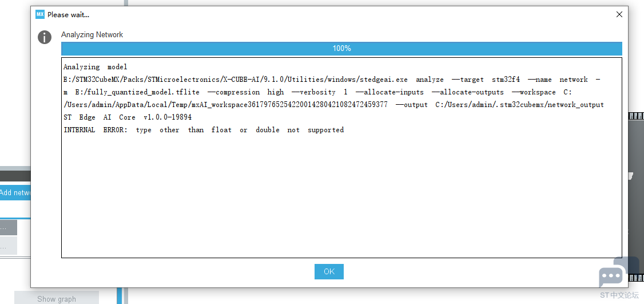Click the Add network button in the background window

15,192
